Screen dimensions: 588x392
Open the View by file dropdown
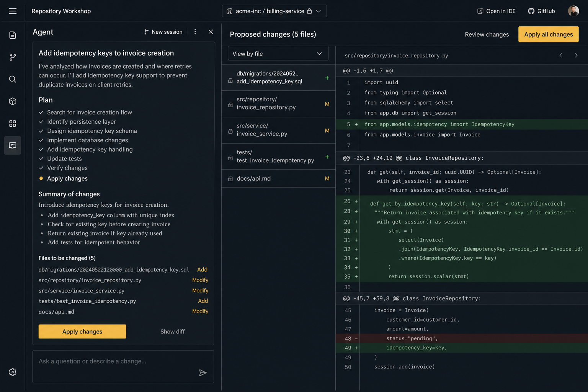click(x=278, y=54)
